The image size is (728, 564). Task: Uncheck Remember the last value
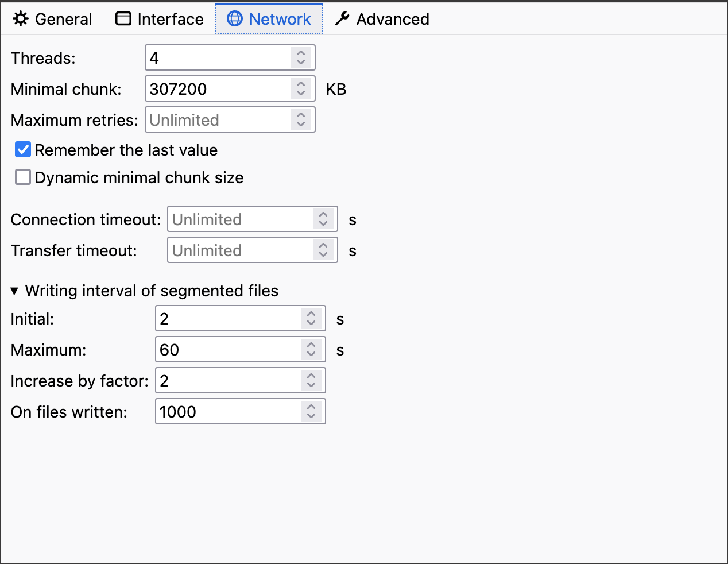[23, 150]
